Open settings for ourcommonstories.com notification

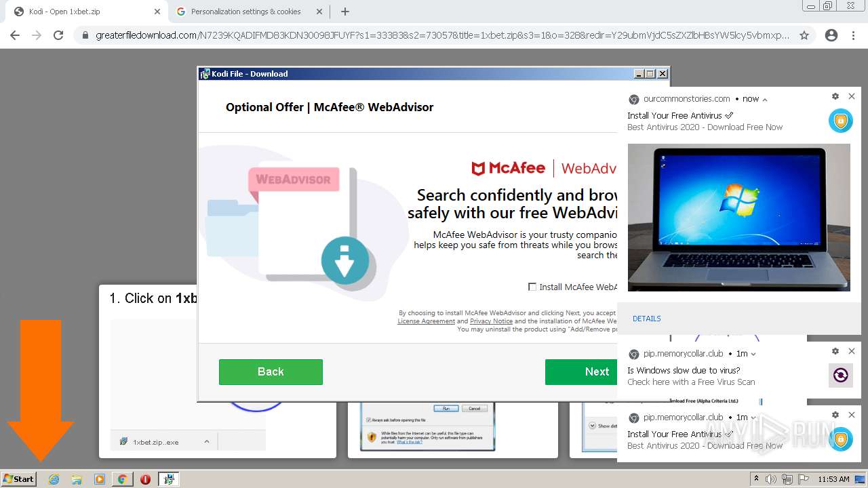835,97
